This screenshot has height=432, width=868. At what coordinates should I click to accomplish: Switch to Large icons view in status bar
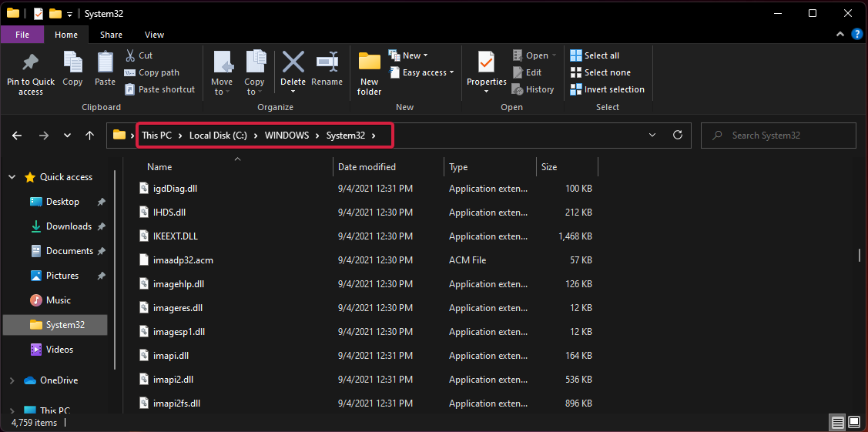(854, 424)
